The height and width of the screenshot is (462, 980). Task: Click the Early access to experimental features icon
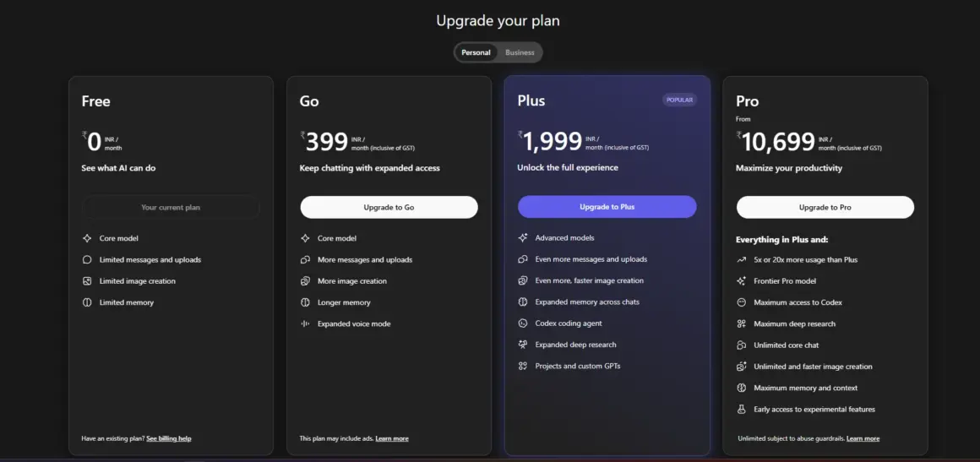[x=741, y=410]
